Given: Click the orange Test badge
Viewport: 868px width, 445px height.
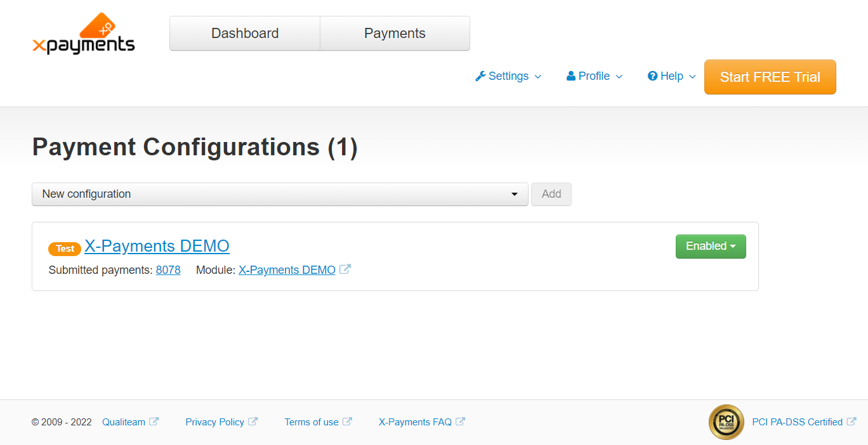Looking at the screenshot, I should click(x=65, y=248).
